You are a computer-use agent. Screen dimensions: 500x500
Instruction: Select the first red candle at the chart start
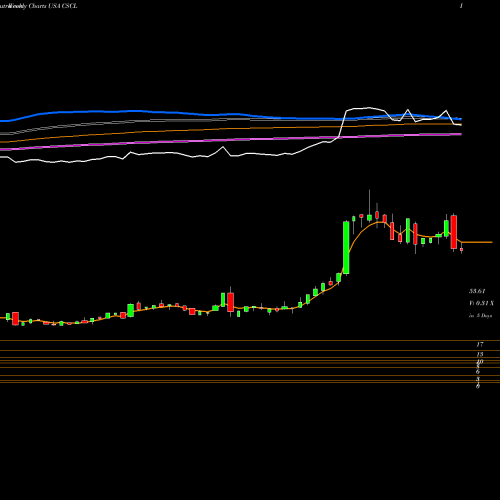pyautogui.click(x=15, y=319)
